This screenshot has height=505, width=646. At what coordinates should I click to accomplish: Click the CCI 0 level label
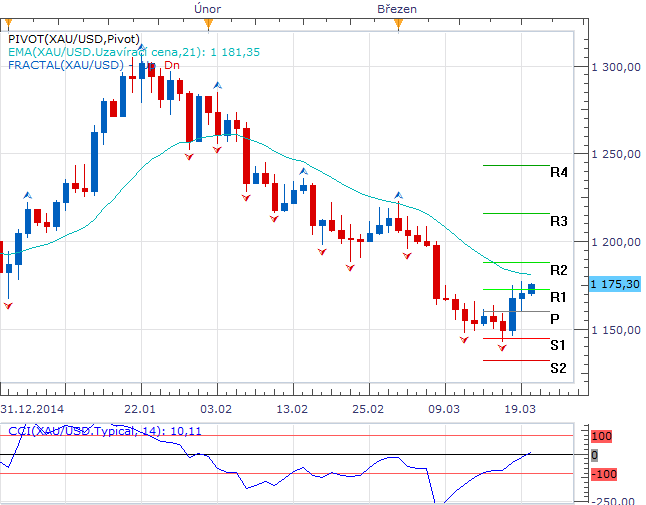tap(594, 455)
